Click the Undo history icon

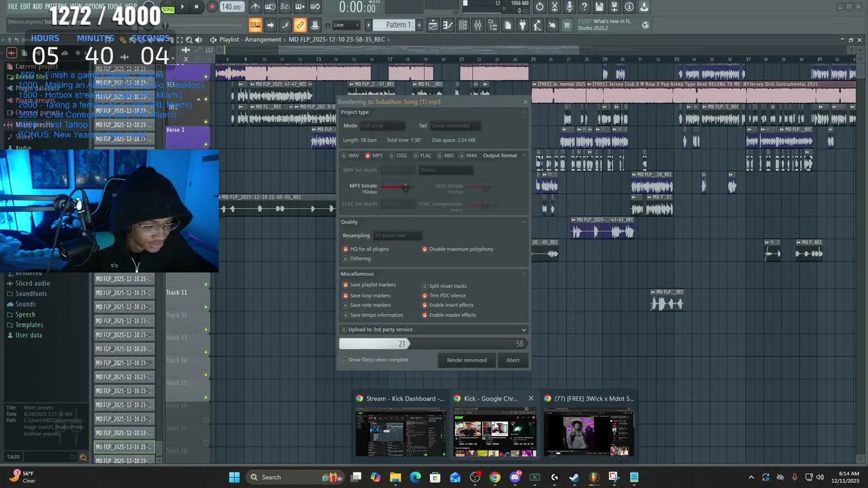[540, 7]
